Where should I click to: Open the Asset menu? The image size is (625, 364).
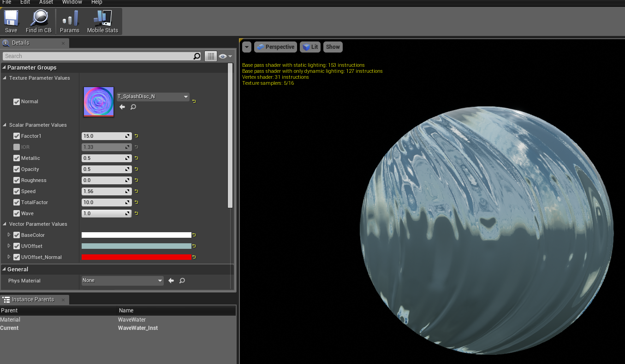pos(46,2)
